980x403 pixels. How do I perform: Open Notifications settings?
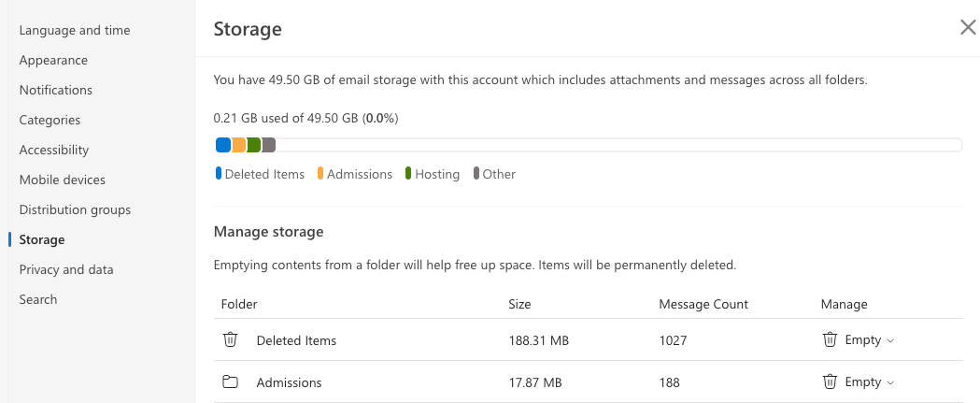click(56, 90)
